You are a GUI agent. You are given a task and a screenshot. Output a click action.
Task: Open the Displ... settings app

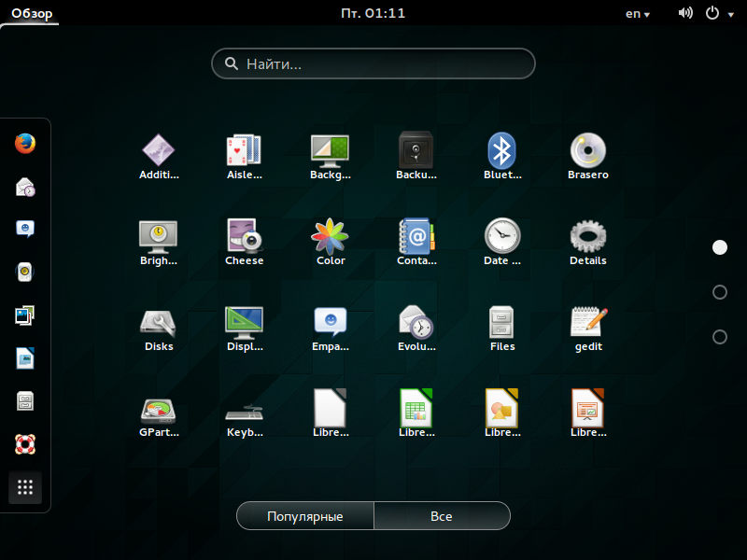245,329
